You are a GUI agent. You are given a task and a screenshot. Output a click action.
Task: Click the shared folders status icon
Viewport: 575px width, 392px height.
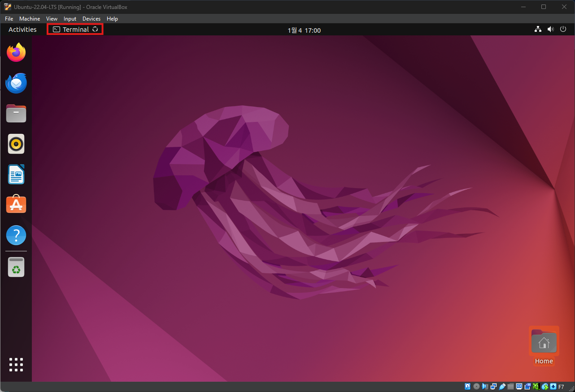coord(510,387)
